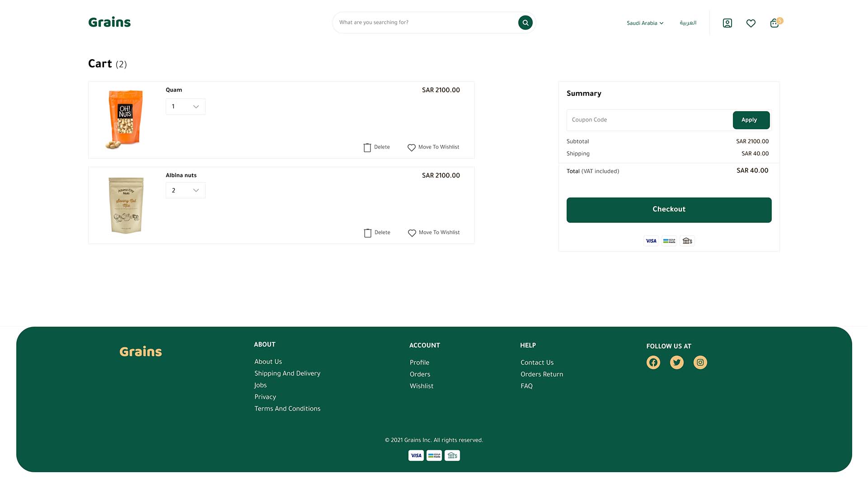The image size is (868, 488).
Task: Open the Profile footer link
Action: pyautogui.click(x=419, y=363)
